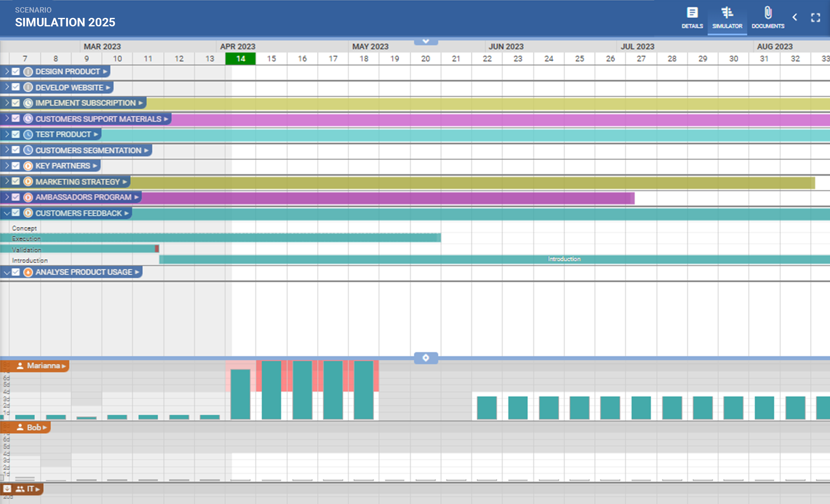This screenshot has width=830, height=504.
Task: Click Marketing Strategy play icon
Action: point(28,181)
